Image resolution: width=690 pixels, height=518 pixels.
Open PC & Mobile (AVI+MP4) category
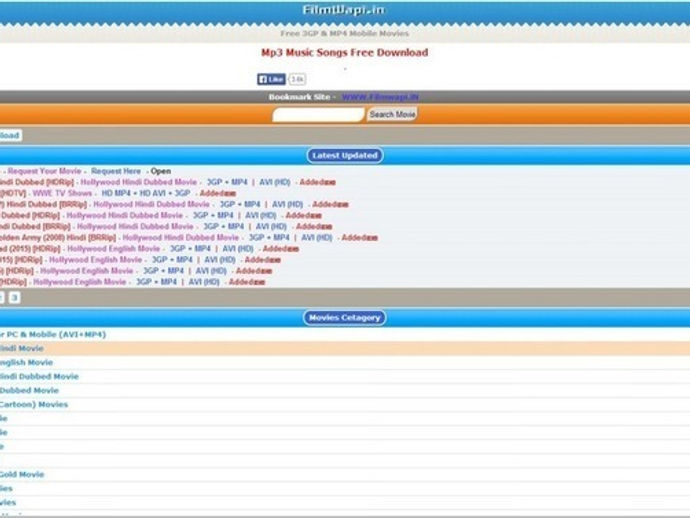point(53,334)
